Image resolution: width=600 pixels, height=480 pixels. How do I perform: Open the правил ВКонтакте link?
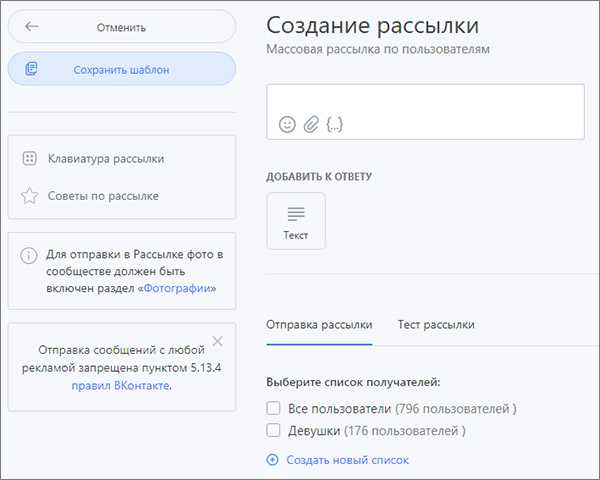[121, 385]
